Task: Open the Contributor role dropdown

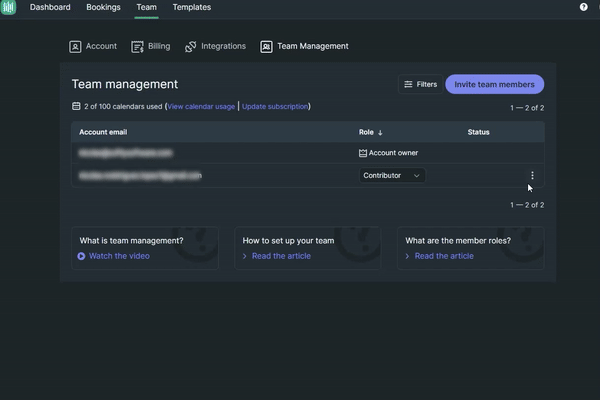Action: [392, 175]
